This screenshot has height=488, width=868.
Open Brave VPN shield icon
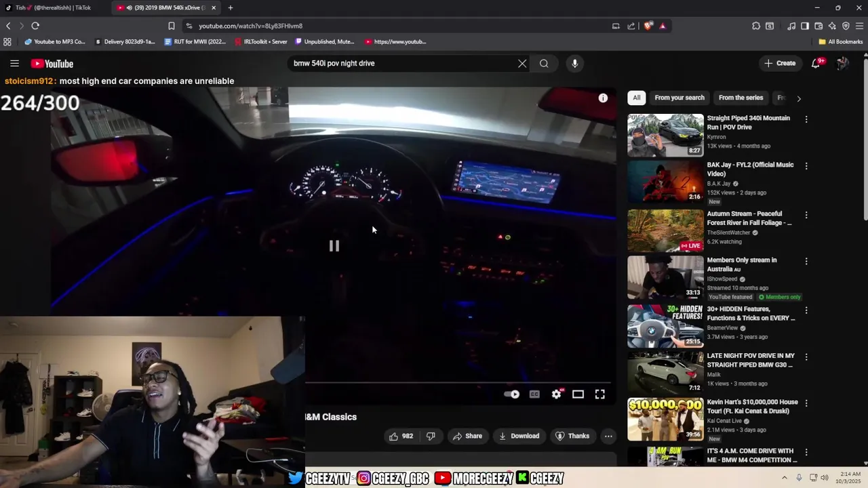pyautogui.click(x=846, y=26)
